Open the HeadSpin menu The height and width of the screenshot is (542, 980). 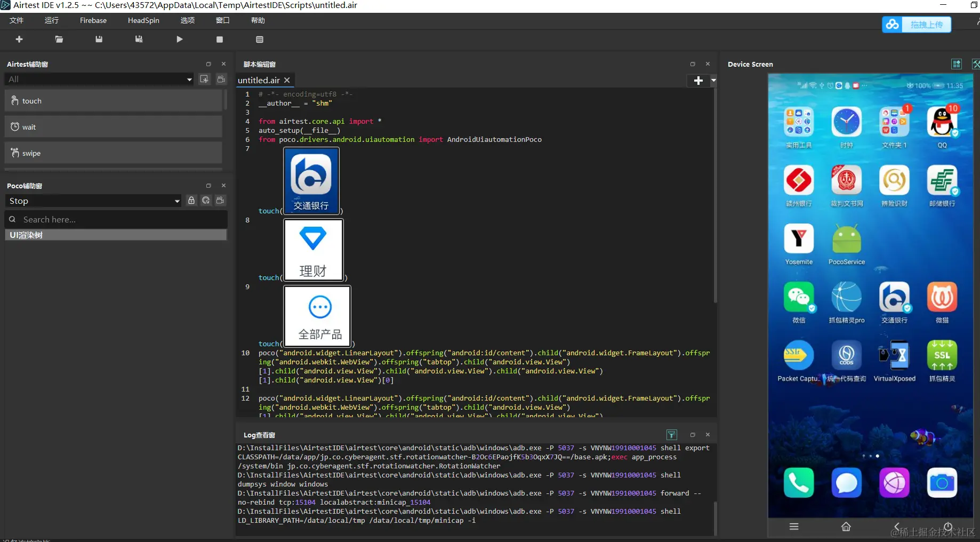coord(143,20)
